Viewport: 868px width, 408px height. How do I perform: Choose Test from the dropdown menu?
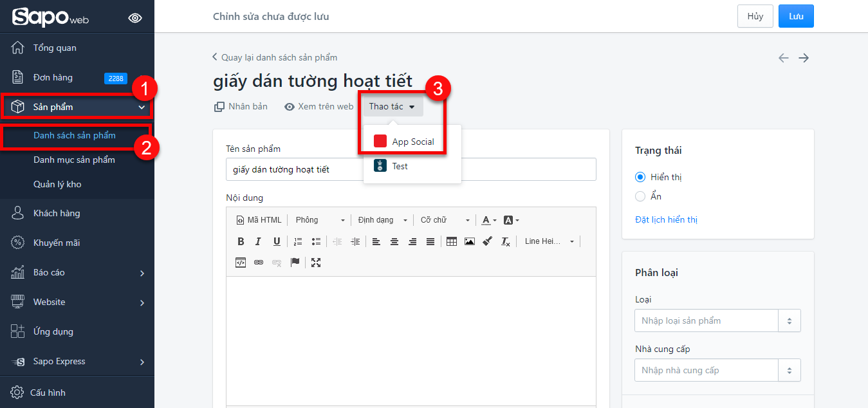tap(412, 166)
